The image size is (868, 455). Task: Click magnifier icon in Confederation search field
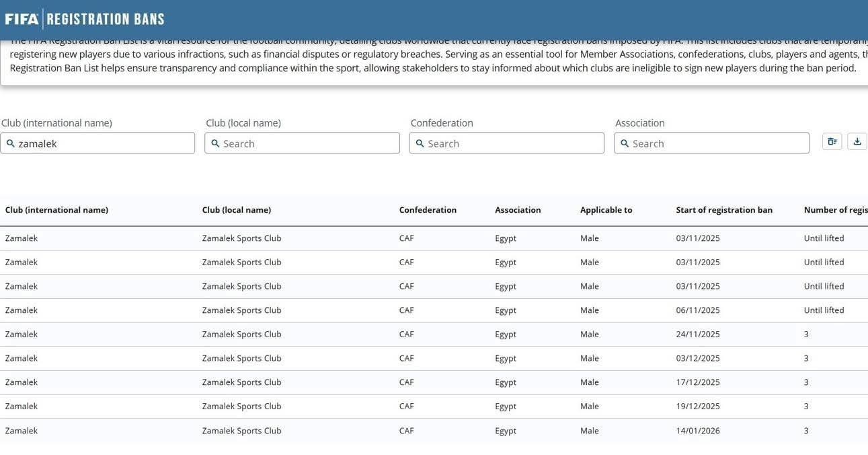(x=420, y=143)
